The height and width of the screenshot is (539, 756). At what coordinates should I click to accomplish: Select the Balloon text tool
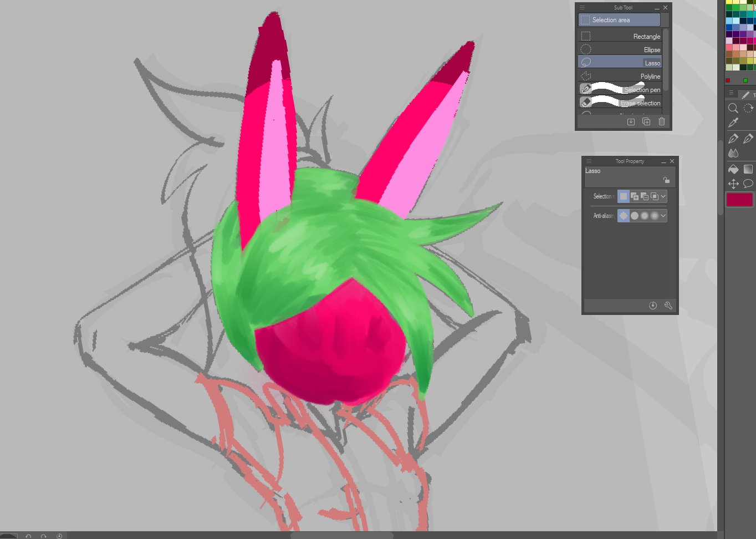point(748,184)
